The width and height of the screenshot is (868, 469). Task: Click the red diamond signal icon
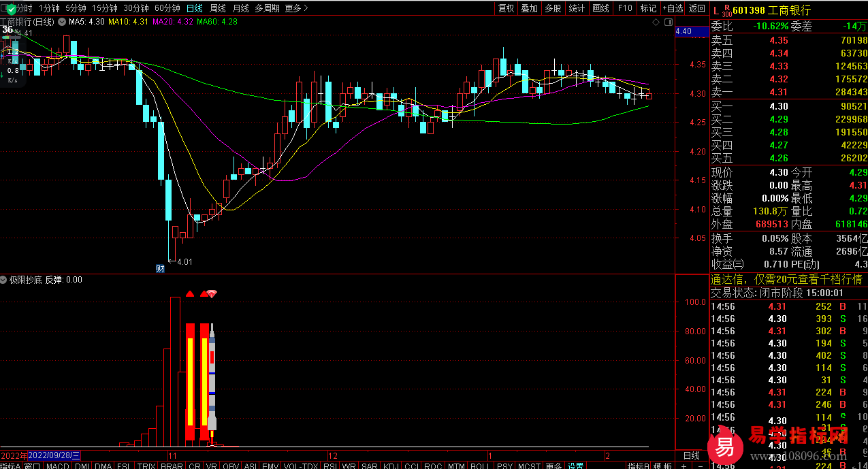[212, 293]
